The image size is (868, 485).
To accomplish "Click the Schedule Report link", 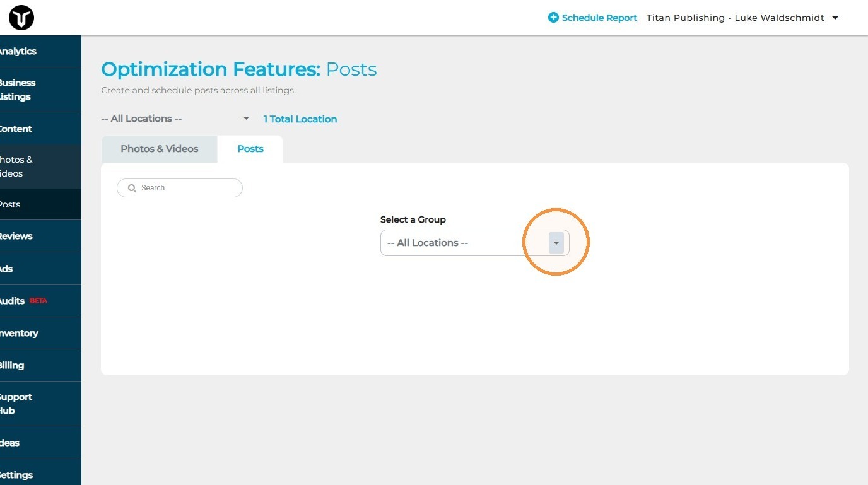I will click(x=599, y=18).
